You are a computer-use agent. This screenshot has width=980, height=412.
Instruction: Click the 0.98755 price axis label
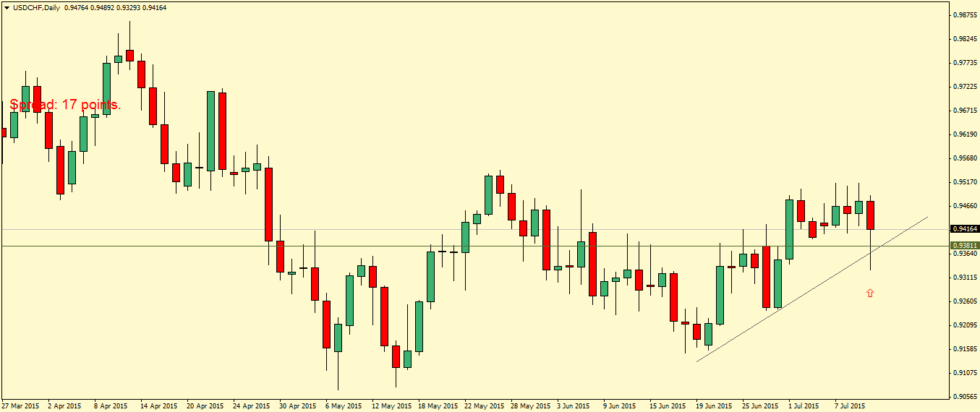point(966,14)
